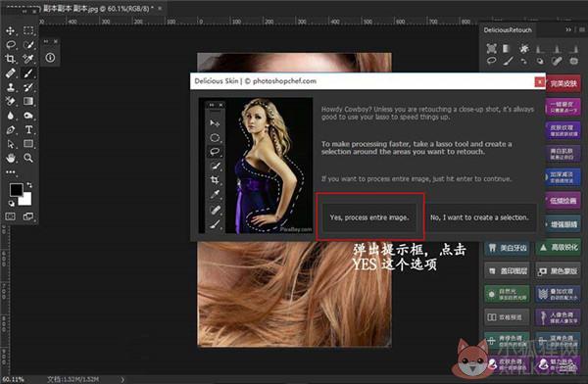Click the 美白牙齿 teeth whitening button

[x=507, y=248]
